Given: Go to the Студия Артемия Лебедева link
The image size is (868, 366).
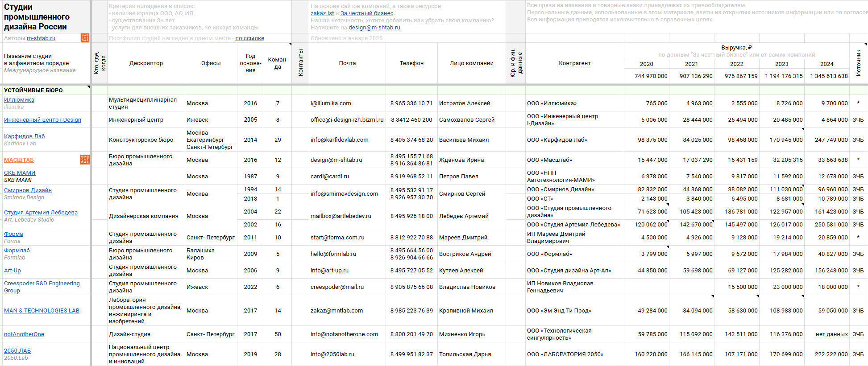Looking at the screenshot, I should click(x=41, y=213).
